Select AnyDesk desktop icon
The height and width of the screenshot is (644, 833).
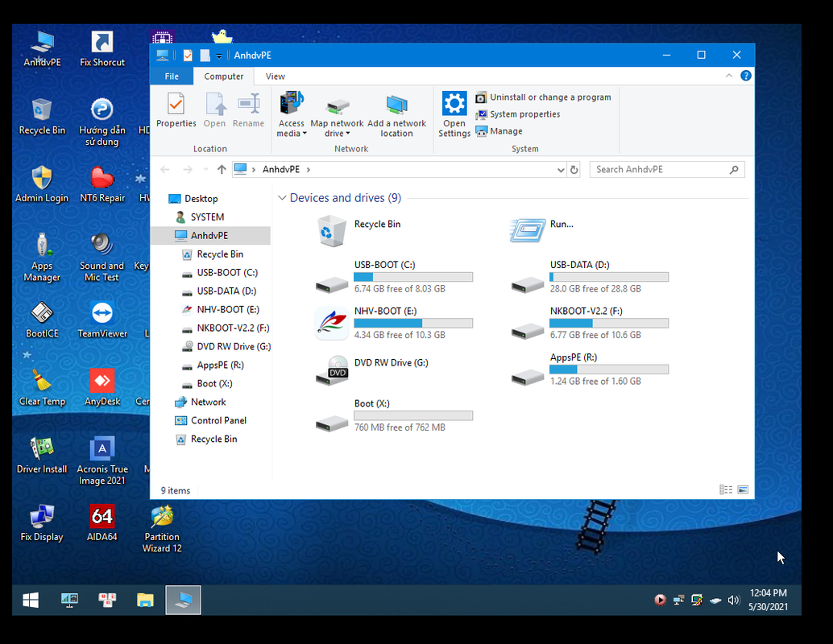[x=102, y=387]
